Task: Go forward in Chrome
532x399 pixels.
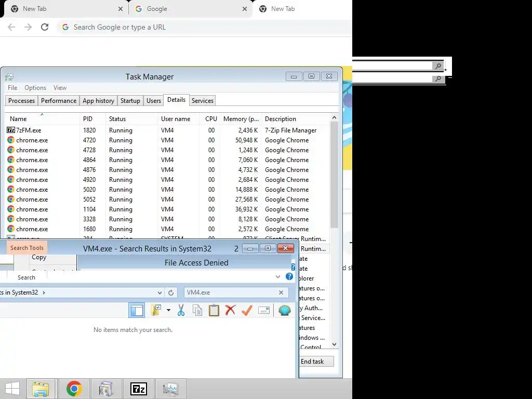Action: 28,27
